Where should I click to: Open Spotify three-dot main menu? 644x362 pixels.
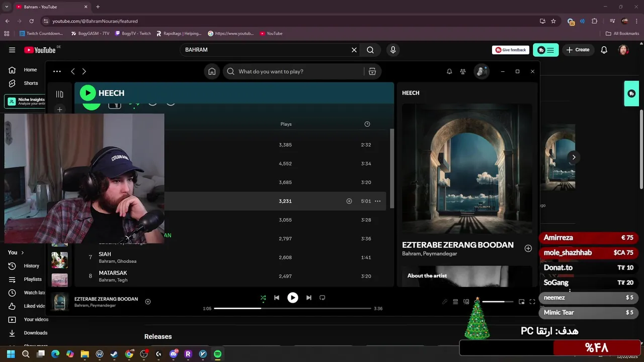(x=57, y=71)
